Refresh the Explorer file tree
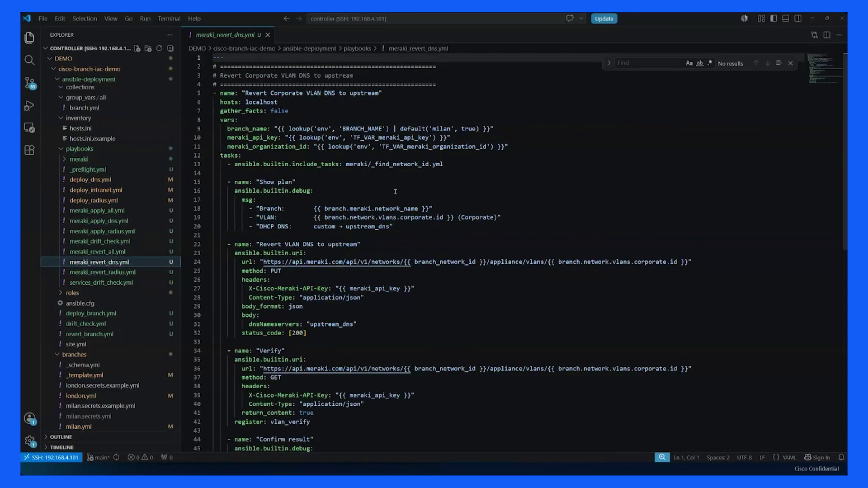This screenshot has width=868, height=488. pos(159,48)
